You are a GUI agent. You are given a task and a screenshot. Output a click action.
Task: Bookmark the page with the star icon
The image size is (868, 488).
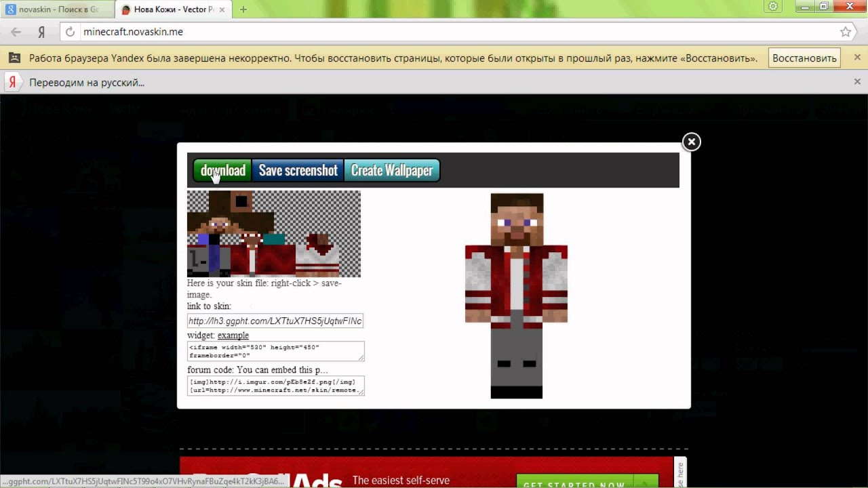pos(846,32)
